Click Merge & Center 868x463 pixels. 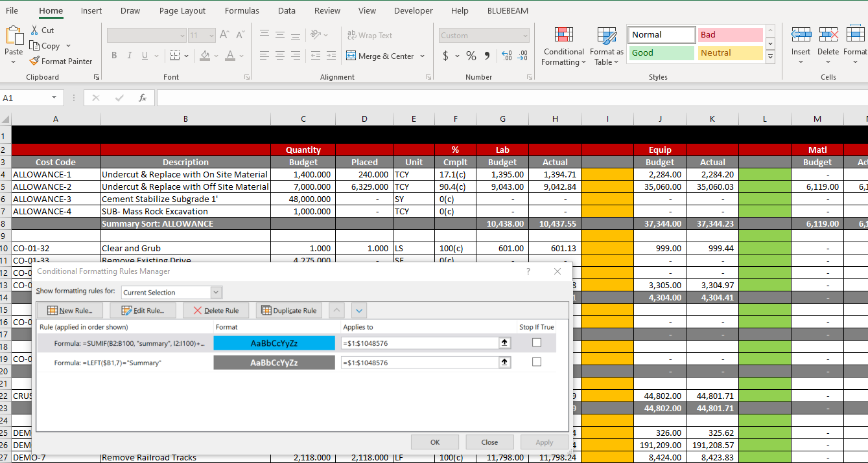(380, 56)
